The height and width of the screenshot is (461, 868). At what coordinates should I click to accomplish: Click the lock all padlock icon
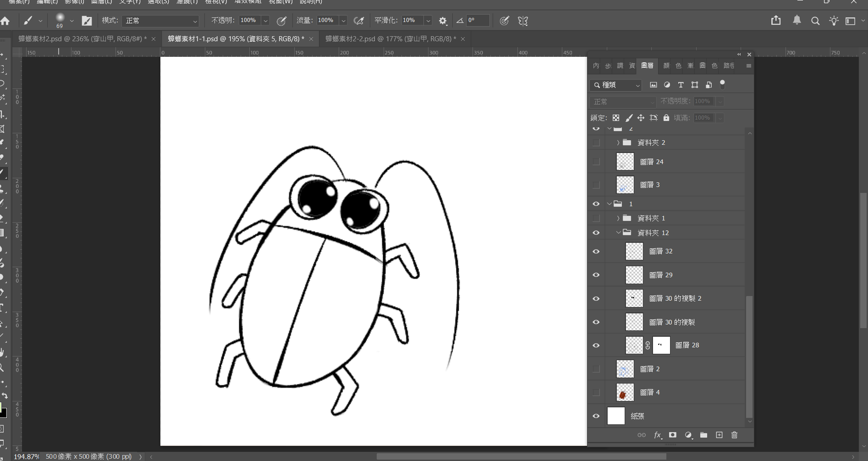[x=666, y=118]
